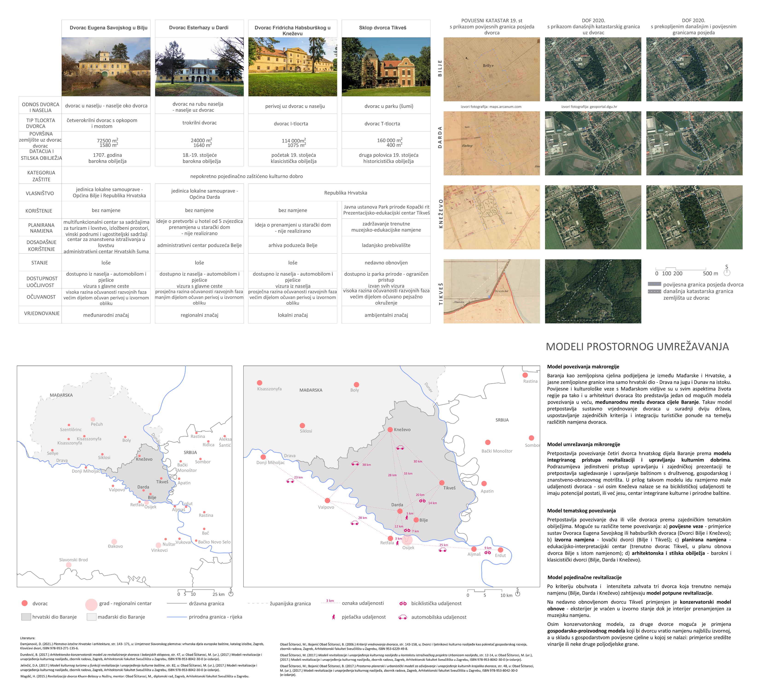The image size is (760, 700).
Task: Click the walking icon next to Retfala
Action: (397, 543)
